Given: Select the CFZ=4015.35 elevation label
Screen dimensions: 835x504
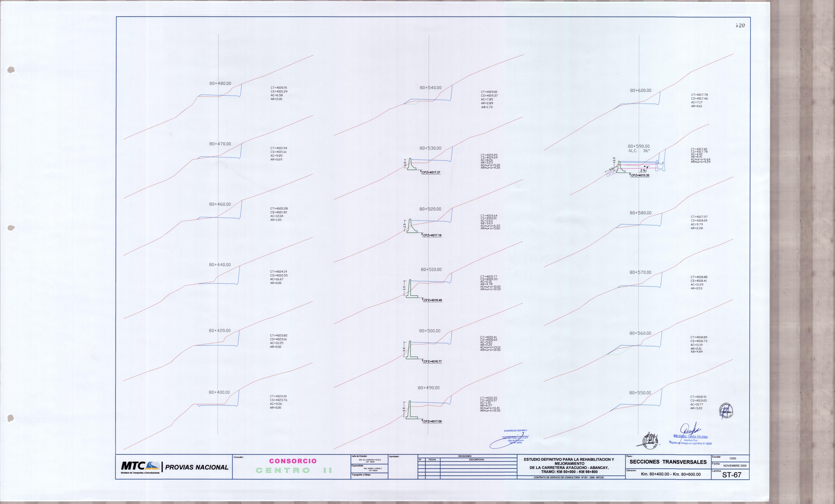Looking at the screenshot, I should click(640, 175).
